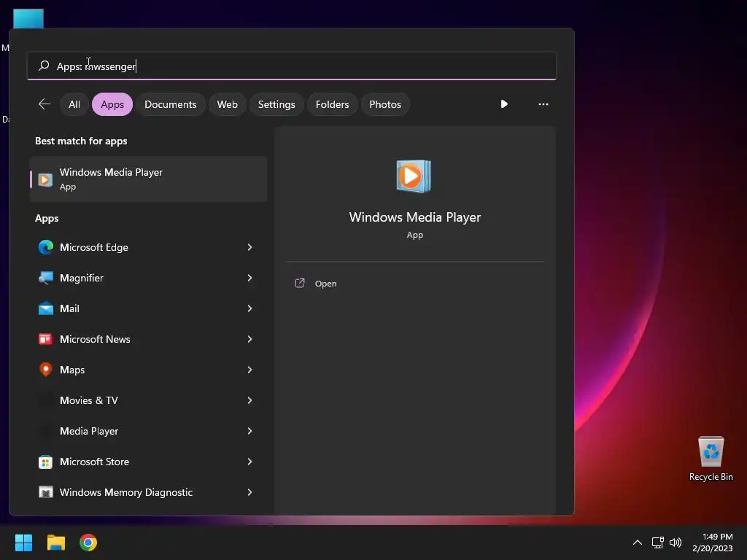The height and width of the screenshot is (560, 747).
Task: Click the volume speaker icon in tray
Action: [676, 542]
